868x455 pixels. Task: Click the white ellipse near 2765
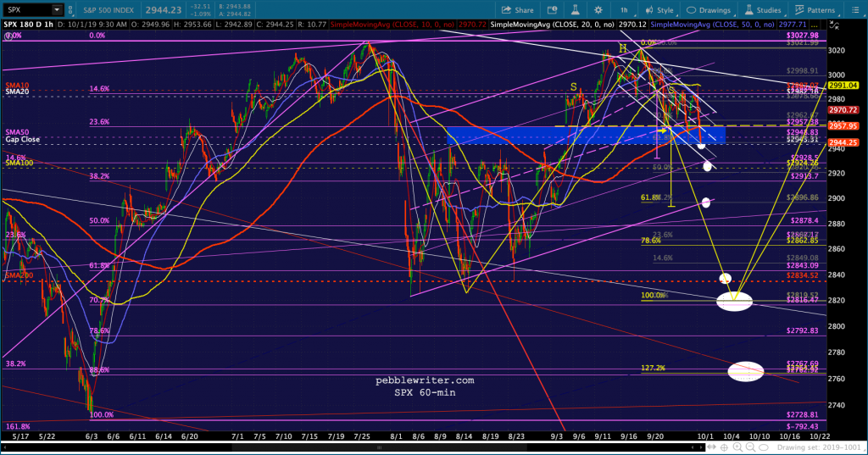coord(746,371)
